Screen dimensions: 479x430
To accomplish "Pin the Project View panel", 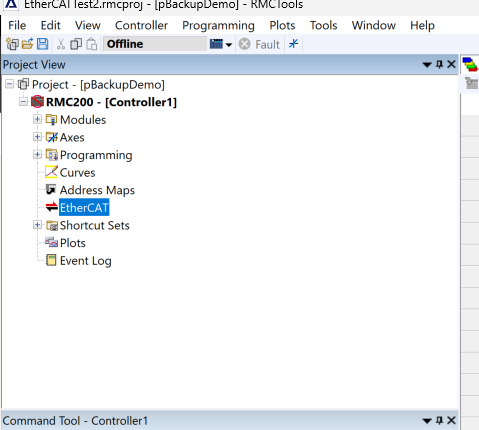I will [440, 64].
